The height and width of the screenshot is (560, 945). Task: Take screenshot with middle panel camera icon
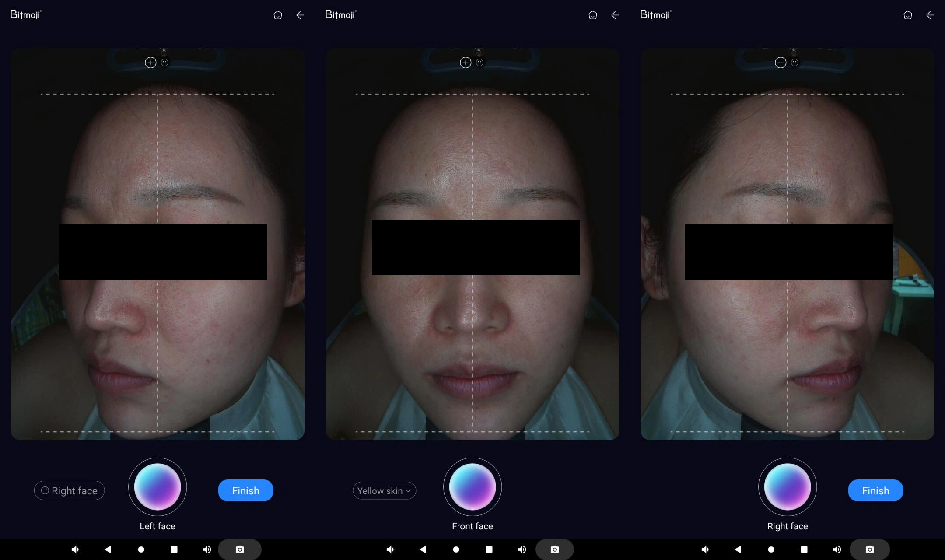click(x=554, y=549)
